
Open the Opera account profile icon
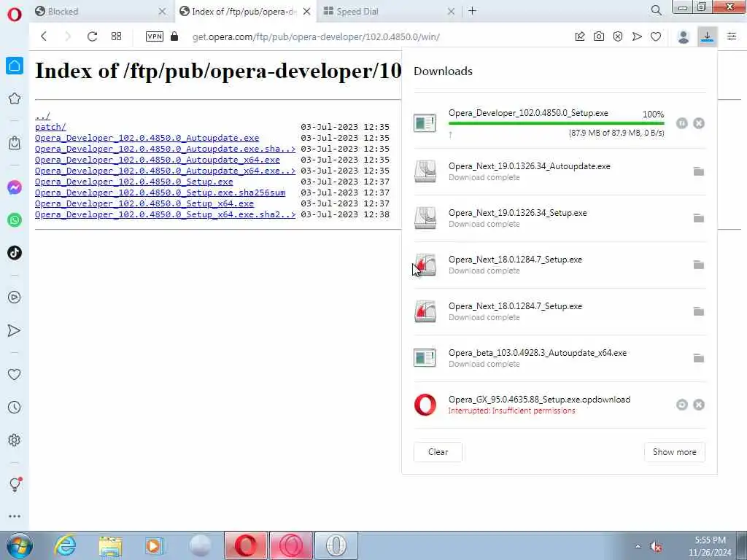pos(684,37)
